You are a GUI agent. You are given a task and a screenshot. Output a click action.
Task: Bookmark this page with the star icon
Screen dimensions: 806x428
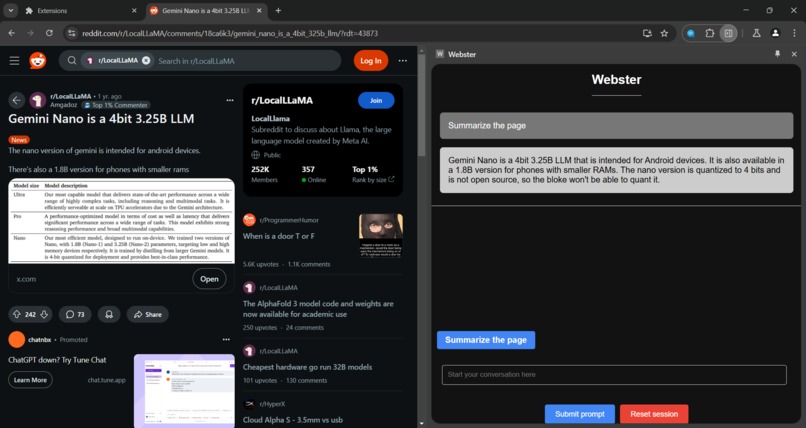click(x=664, y=33)
